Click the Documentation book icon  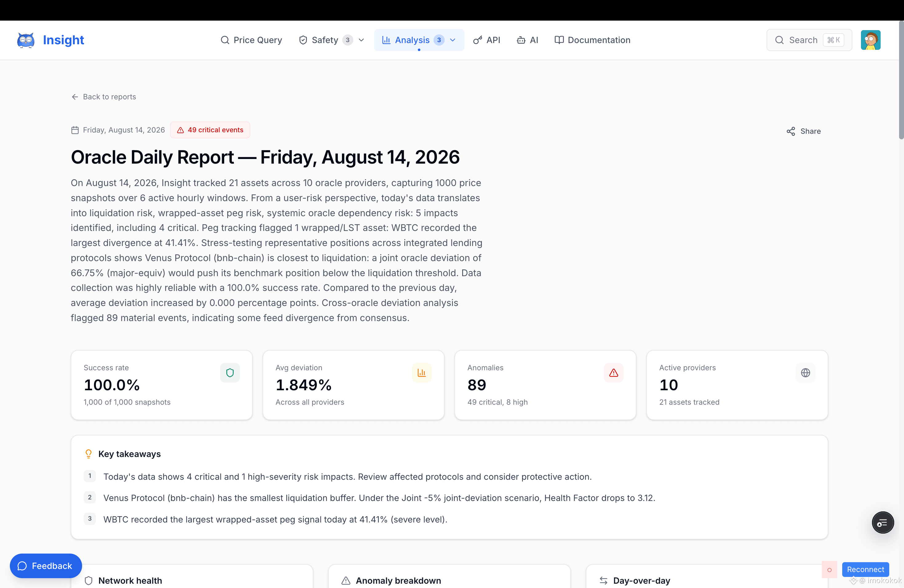pyautogui.click(x=559, y=40)
